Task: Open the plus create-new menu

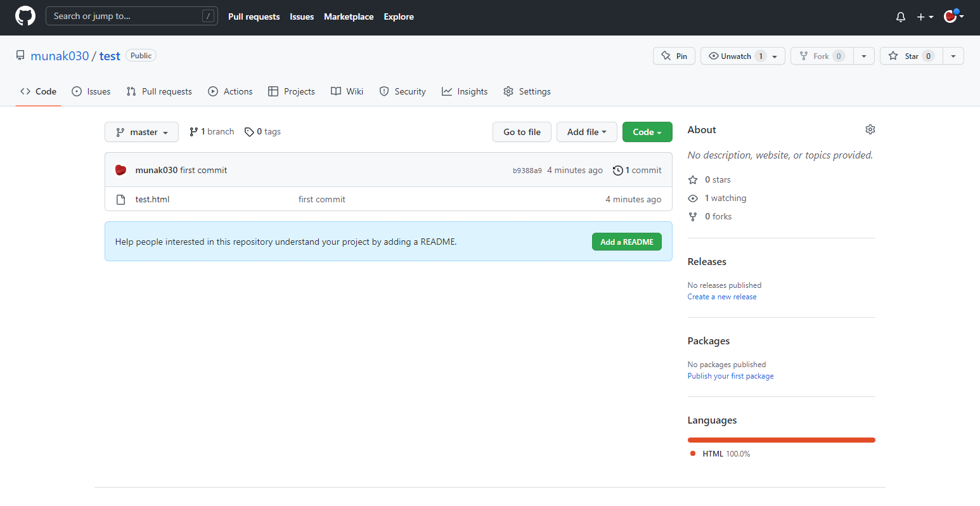Action: coord(925,17)
